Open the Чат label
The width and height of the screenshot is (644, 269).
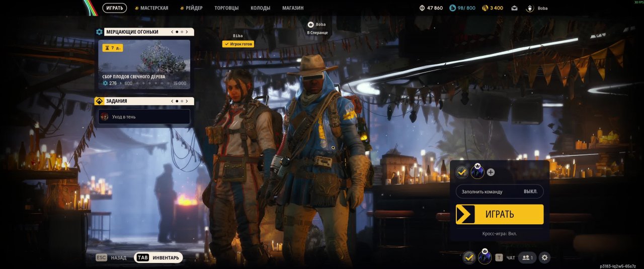click(x=511, y=258)
